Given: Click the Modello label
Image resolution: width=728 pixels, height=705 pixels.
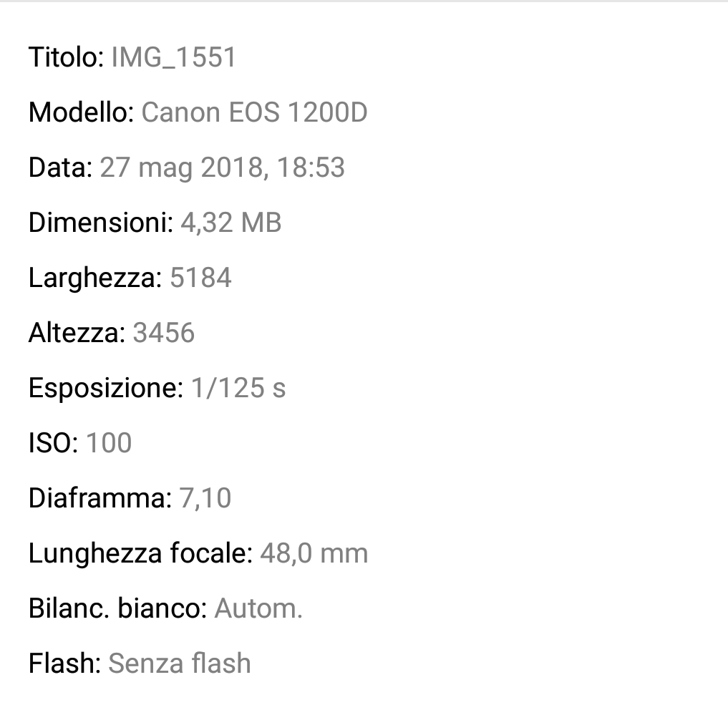Looking at the screenshot, I should pyautogui.click(x=82, y=113).
